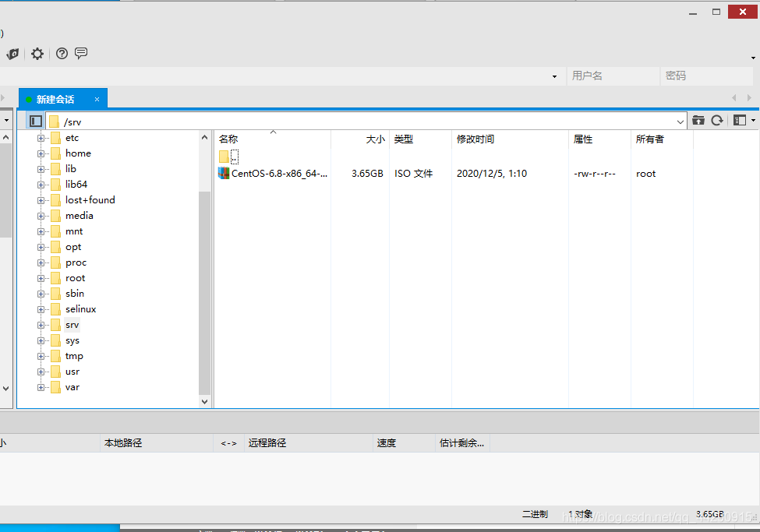Click 二进制 transfer mode in status bar
760x532 pixels.
(x=535, y=514)
